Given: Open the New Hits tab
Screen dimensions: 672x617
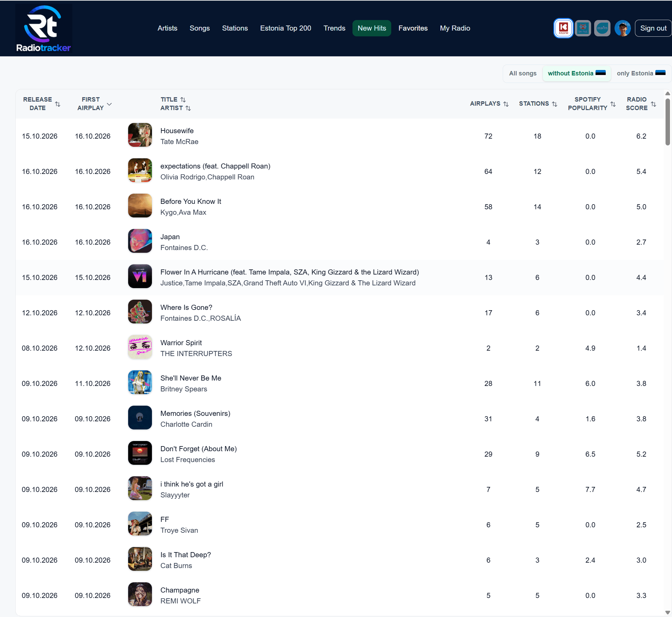Looking at the screenshot, I should [372, 28].
